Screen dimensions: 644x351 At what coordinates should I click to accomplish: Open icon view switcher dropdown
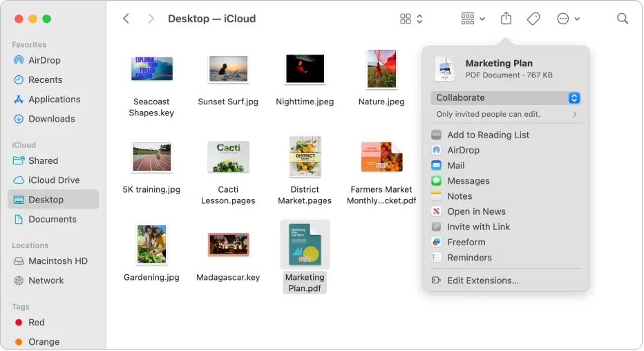[411, 19]
